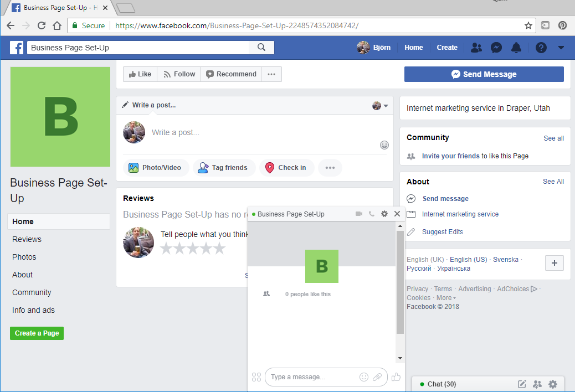
Task: Reload the page
Action: [42, 25]
